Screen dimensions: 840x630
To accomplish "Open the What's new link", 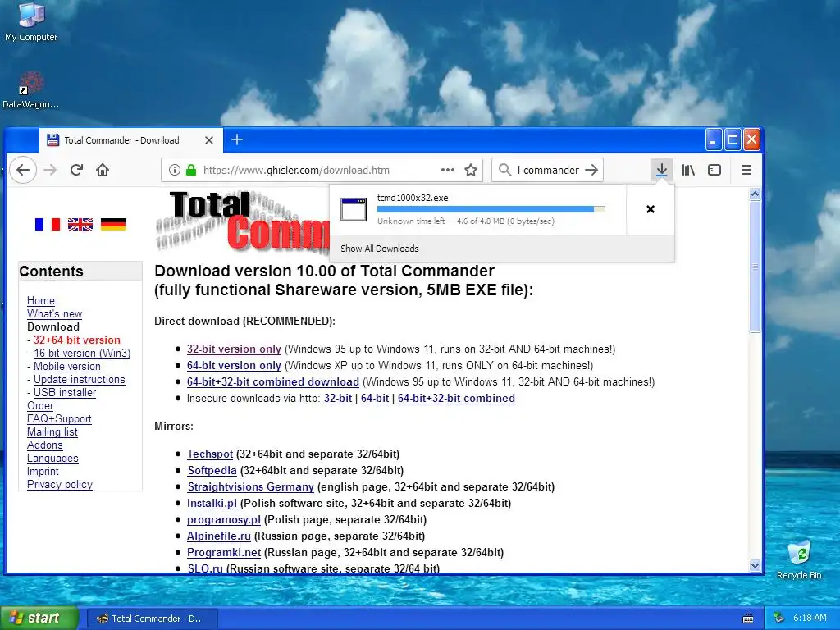I will point(55,314).
